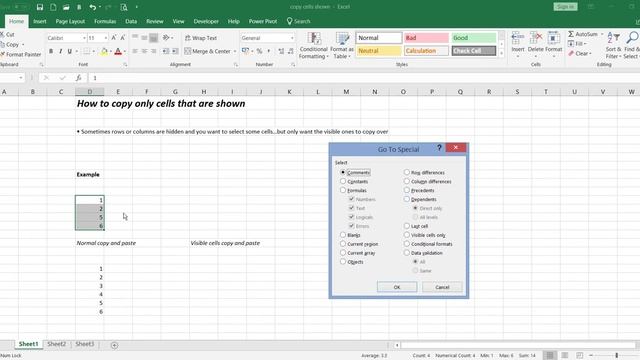Open the Formulas ribbon tab

105,21
